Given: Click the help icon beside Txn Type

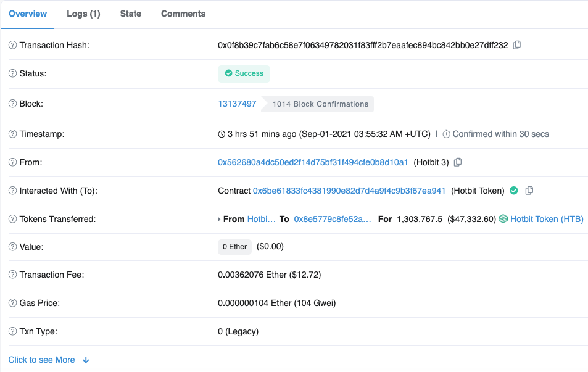Looking at the screenshot, I should [x=12, y=331].
